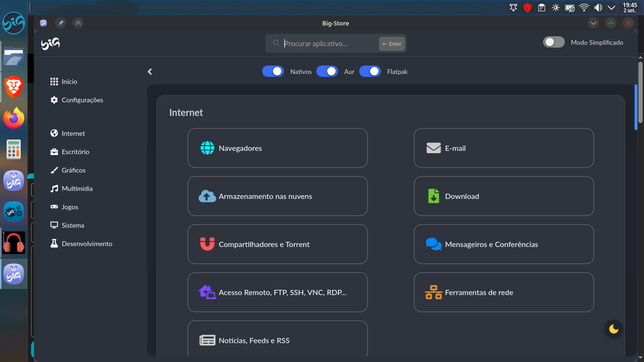Toggle the Nativos switch
This screenshot has height=362, width=644.
[x=273, y=71]
